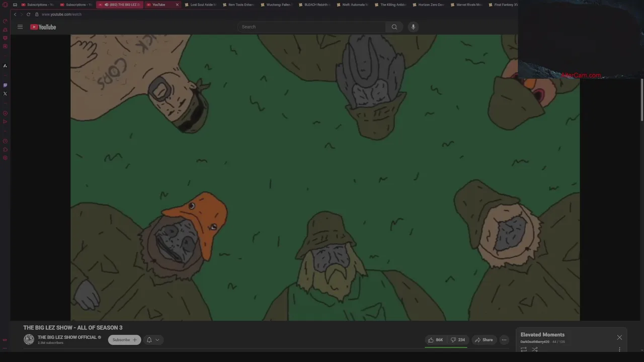
Task: Open the Final Fantasy XV tab
Action: (x=503, y=5)
